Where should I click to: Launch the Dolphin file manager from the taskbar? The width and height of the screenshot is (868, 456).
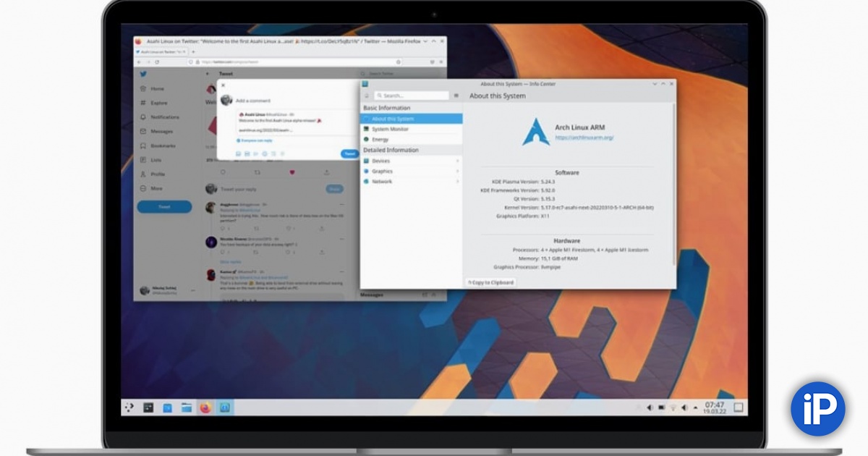point(187,408)
